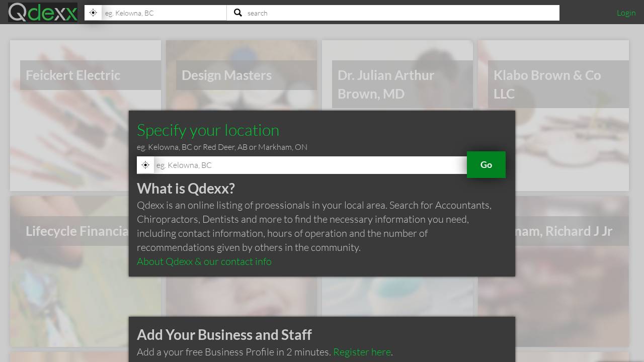The width and height of the screenshot is (644, 362).
Task: Click the Register here link
Action: pyautogui.click(x=362, y=351)
